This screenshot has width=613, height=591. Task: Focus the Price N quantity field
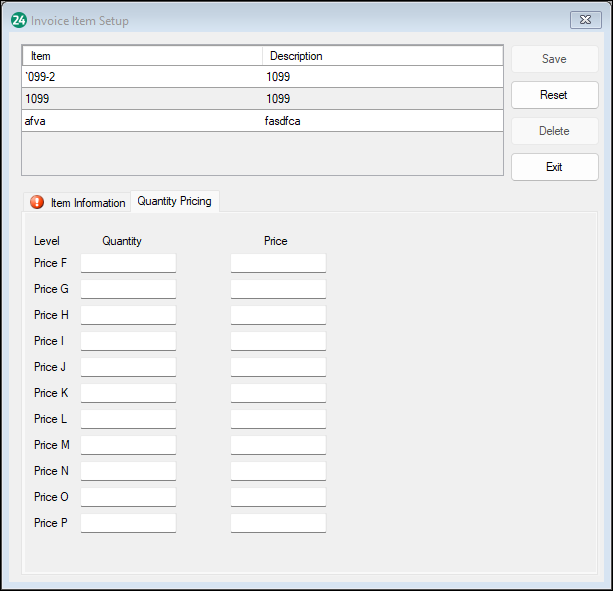coord(128,471)
